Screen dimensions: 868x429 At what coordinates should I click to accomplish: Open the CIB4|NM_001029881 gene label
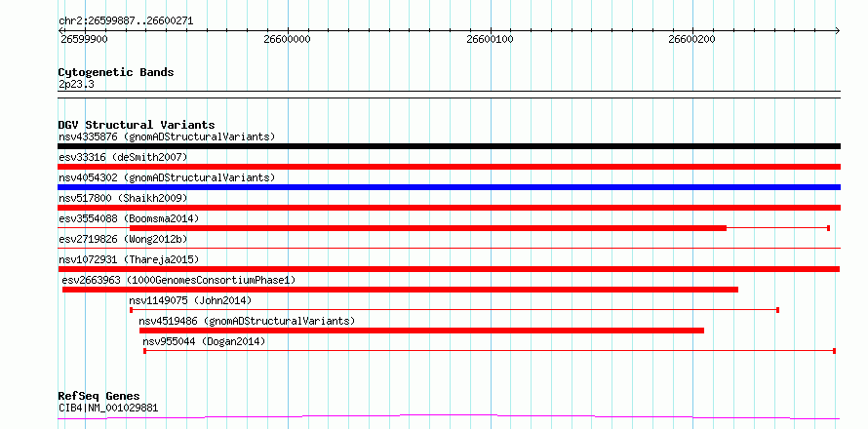pyautogui.click(x=108, y=408)
